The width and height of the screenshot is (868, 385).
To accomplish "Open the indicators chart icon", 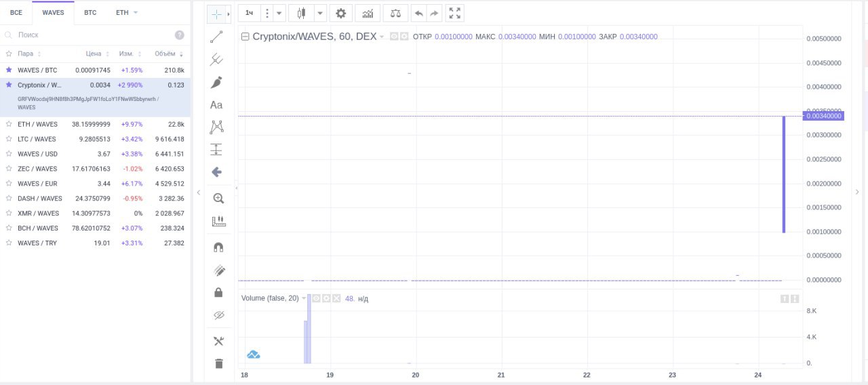I will coord(367,13).
